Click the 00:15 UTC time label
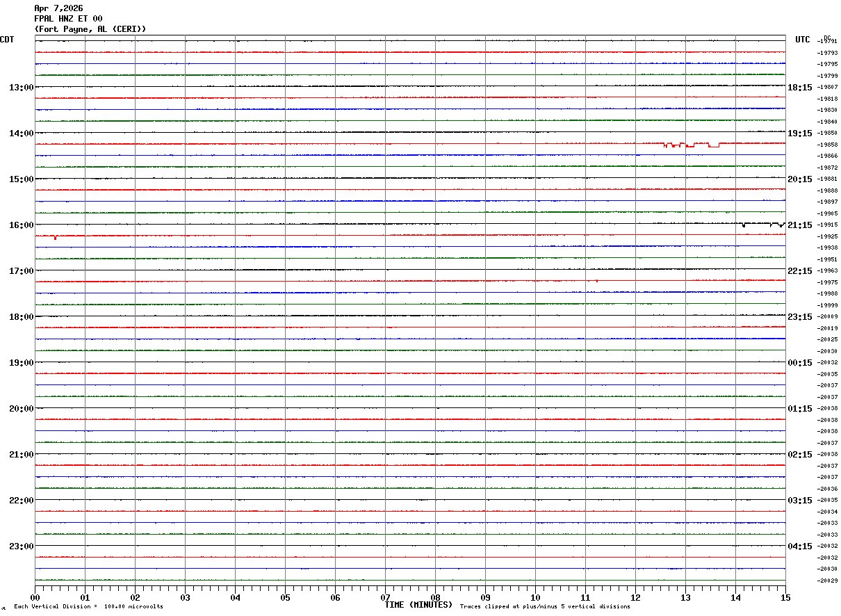This screenshot has height=616, width=841. pos(800,363)
